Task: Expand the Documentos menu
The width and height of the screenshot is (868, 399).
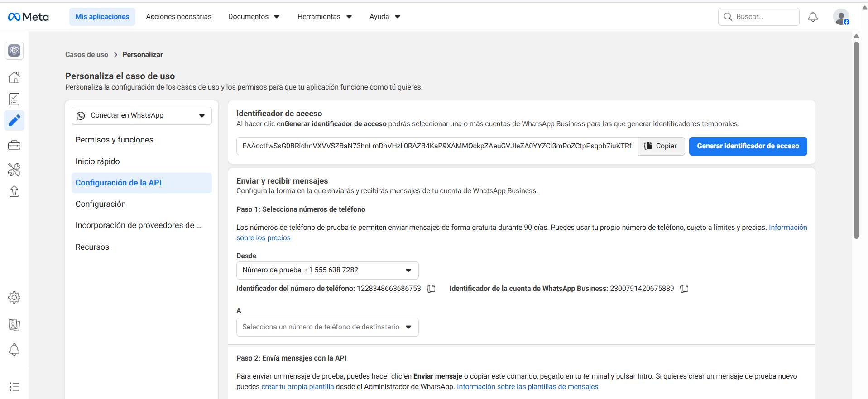Action: click(x=254, y=17)
